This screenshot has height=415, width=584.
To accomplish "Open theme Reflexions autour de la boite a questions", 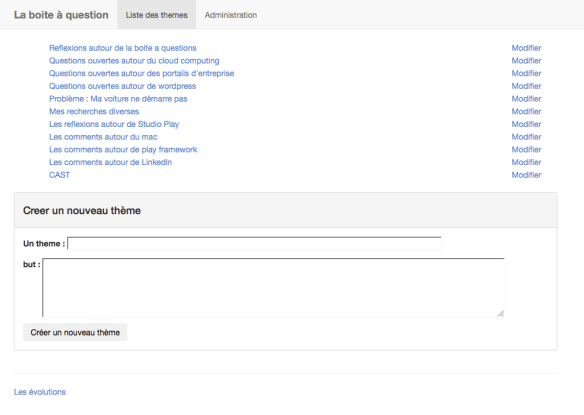I will coord(123,48).
